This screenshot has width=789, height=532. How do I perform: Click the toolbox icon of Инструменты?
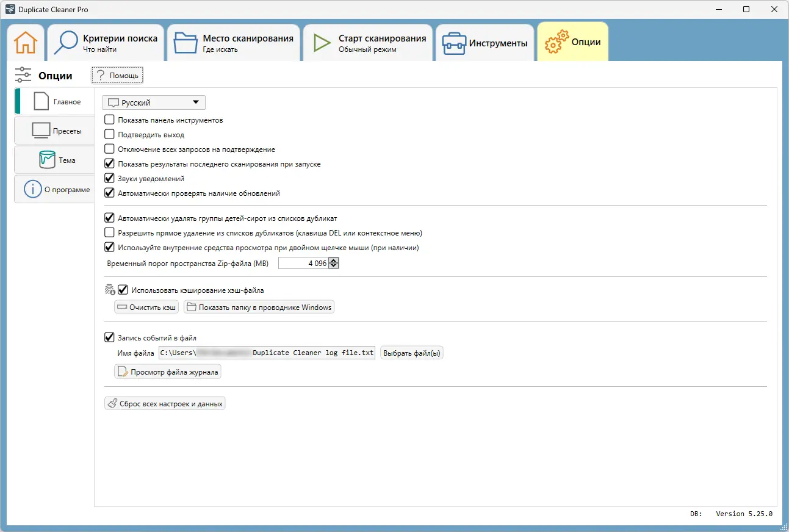click(x=454, y=43)
